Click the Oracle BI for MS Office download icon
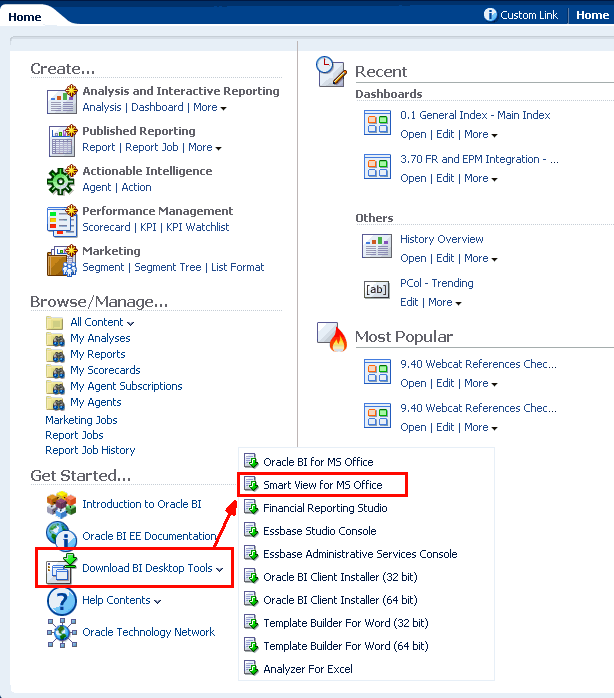This screenshot has width=614, height=698. pos(251,461)
